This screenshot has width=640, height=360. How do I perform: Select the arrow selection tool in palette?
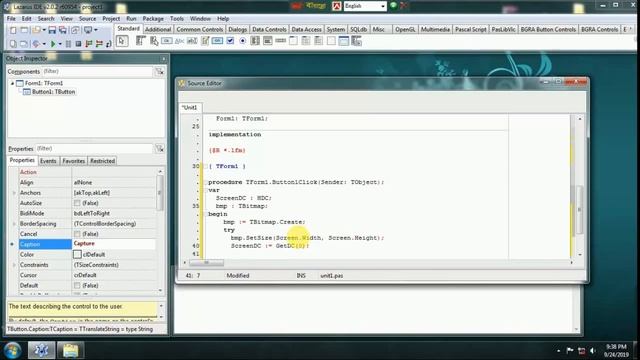[x=122, y=41]
